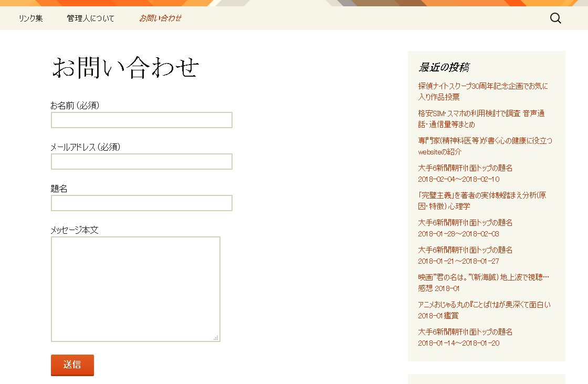Open the 映画"君の名は。" post link
The width and height of the screenshot is (588, 384).
[x=483, y=277]
